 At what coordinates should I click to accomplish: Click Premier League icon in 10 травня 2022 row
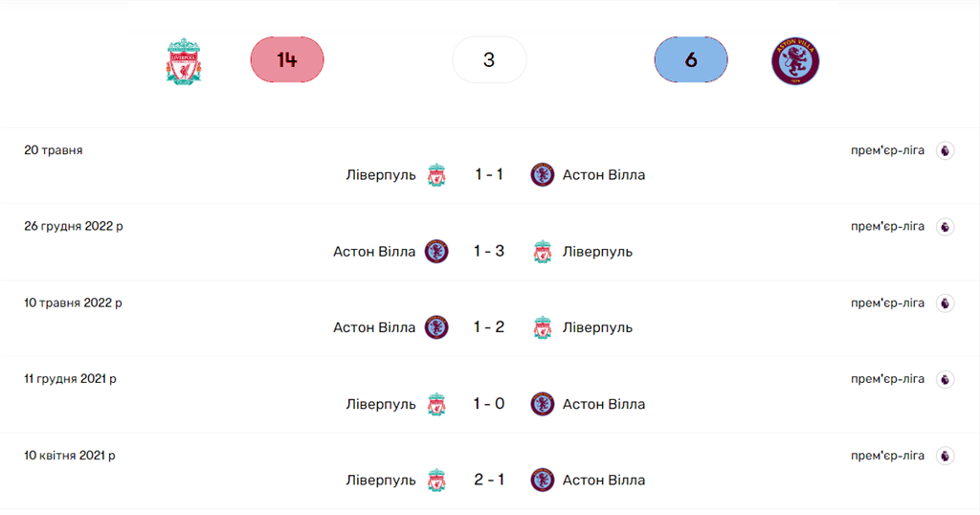(945, 303)
